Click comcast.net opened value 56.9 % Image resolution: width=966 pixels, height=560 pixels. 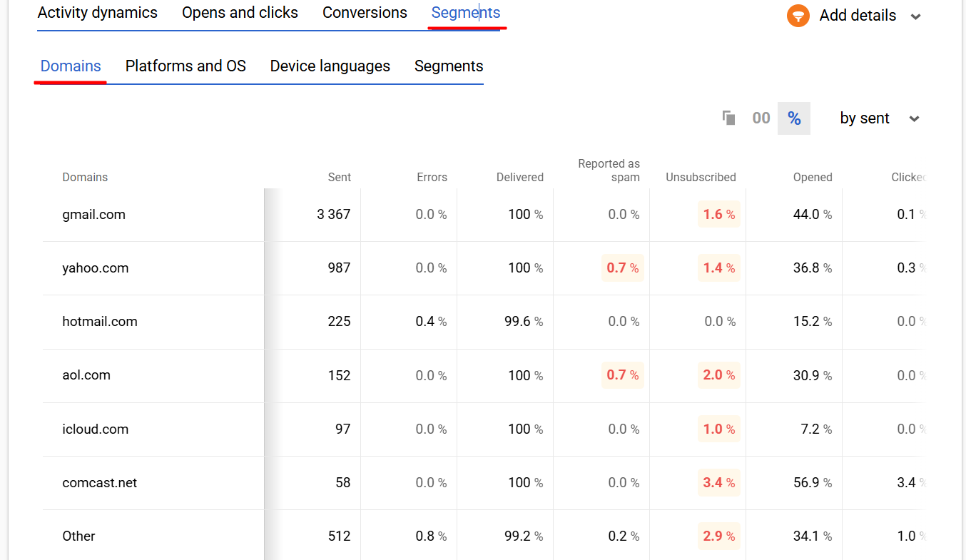click(813, 483)
